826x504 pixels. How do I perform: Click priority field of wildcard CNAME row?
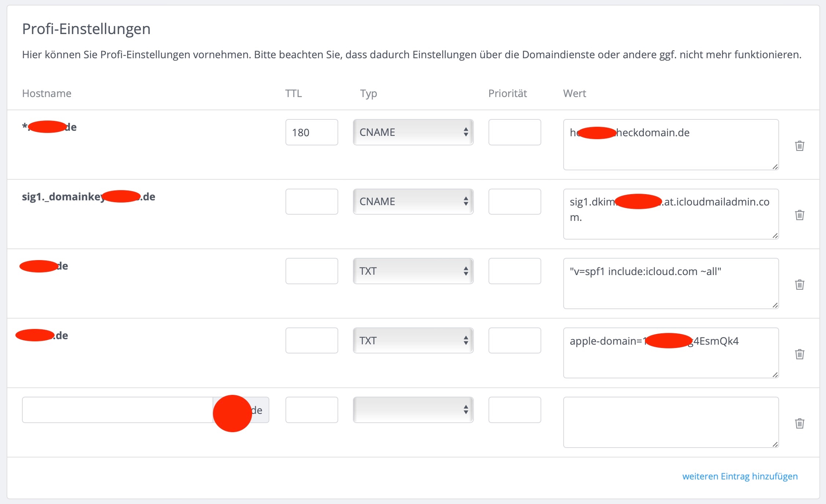click(x=515, y=132)
